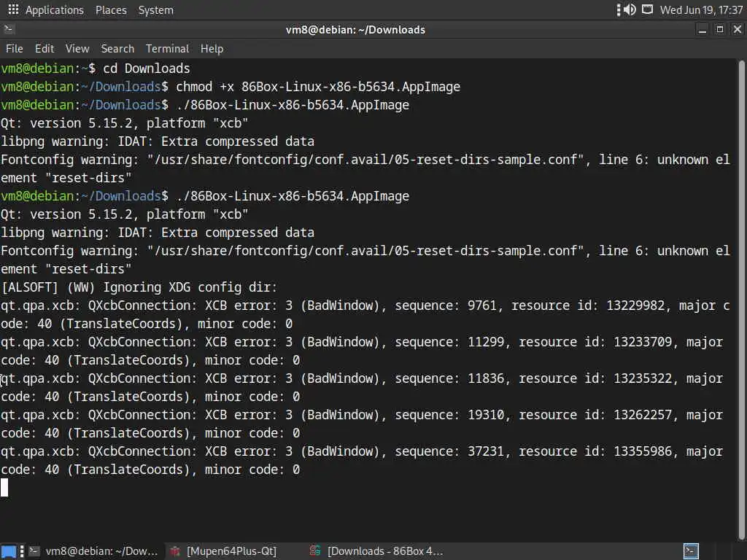
Task: Open the Help menu
Action: coord(212,49)
